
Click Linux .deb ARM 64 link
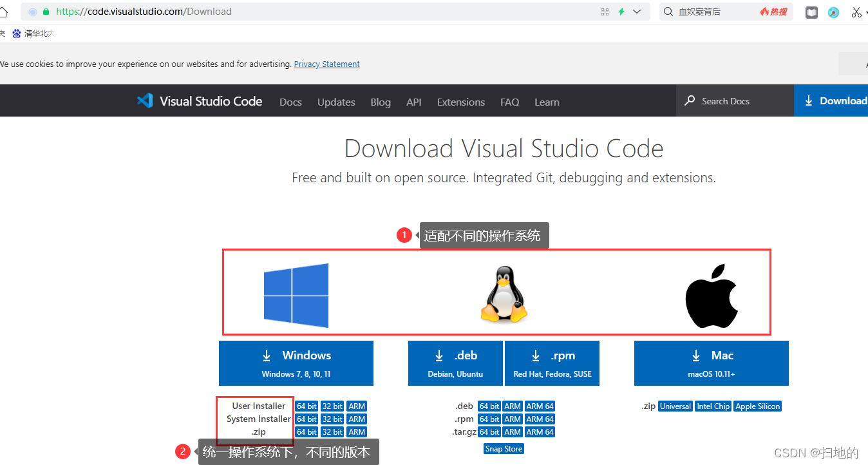pyautogui.click(x=540, y=406)
